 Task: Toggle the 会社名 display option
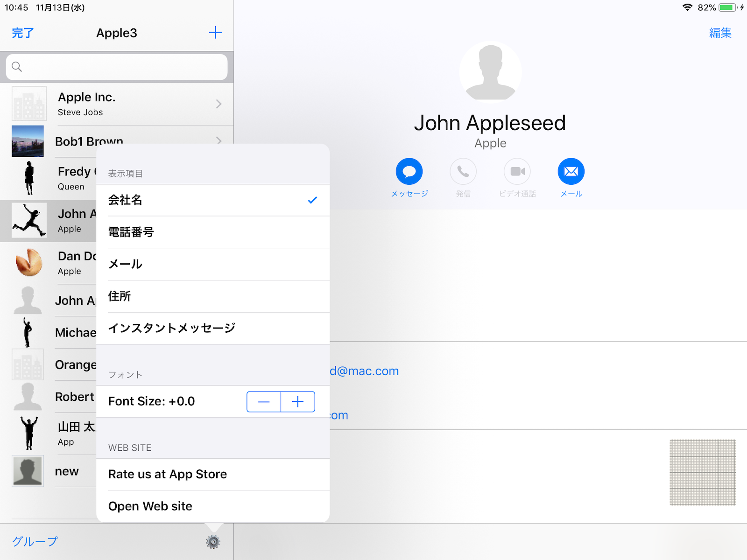pyautogui.click(x=213, y=200)
